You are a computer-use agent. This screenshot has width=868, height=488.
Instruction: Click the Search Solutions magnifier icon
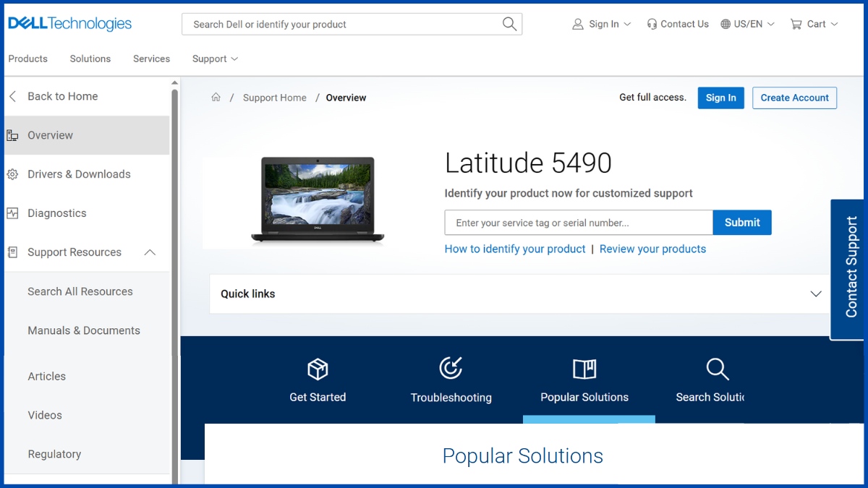[x=716, y=369]
